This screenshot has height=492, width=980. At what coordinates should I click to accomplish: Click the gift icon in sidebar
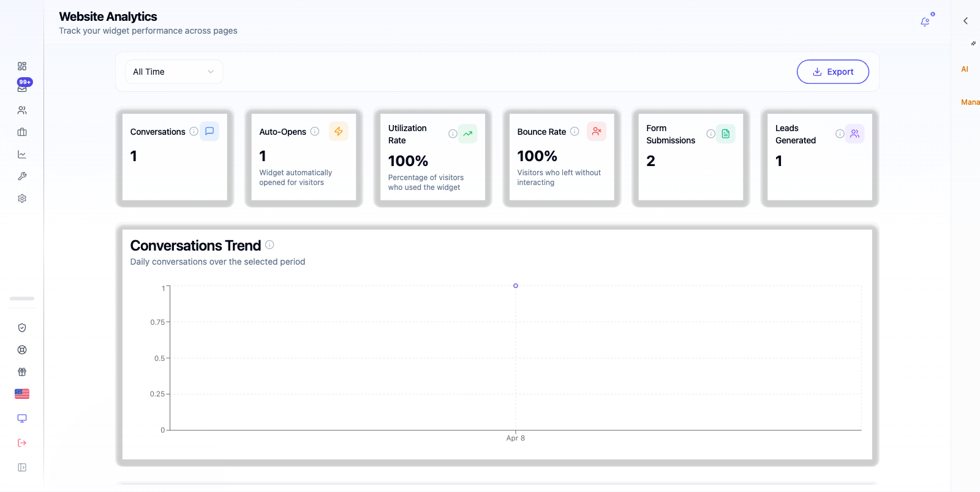pos(22,372)
